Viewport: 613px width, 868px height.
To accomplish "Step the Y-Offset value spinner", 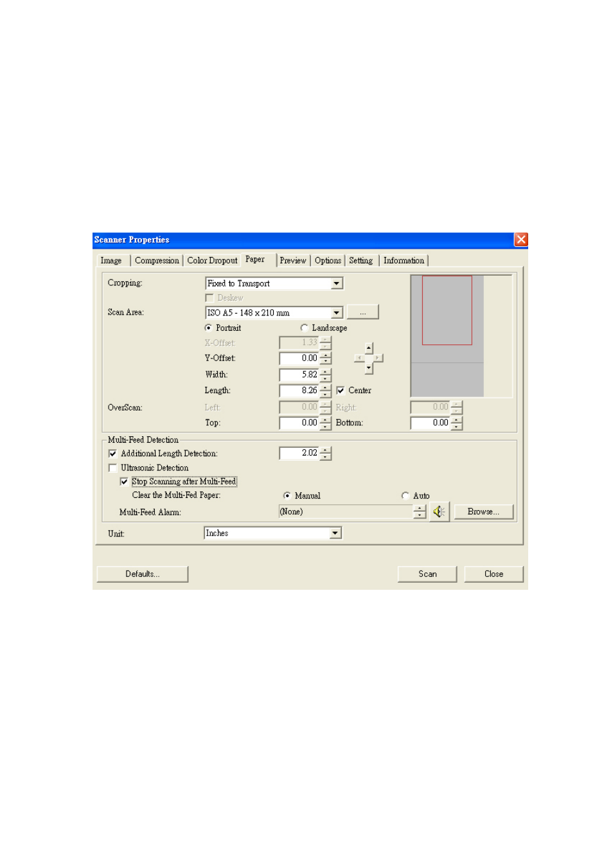I will (x=326, y=359).
